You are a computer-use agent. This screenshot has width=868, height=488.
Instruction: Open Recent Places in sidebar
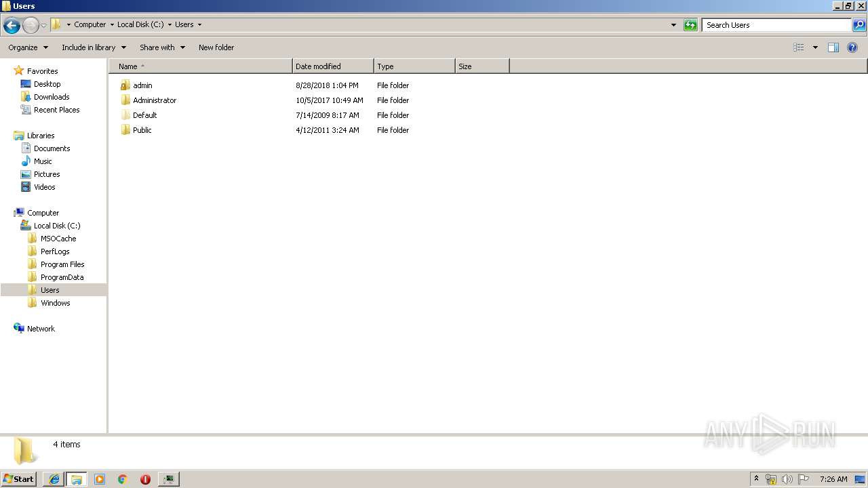click(56, 110)
